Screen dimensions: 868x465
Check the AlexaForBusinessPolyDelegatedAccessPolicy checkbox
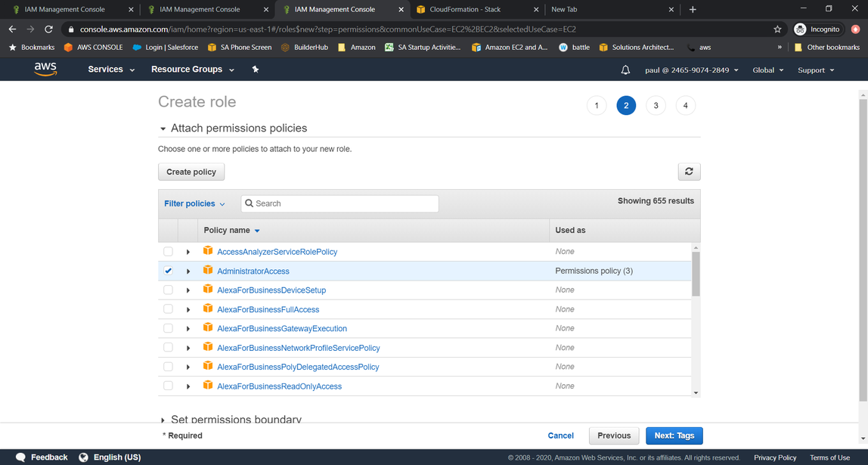[169, 367]
